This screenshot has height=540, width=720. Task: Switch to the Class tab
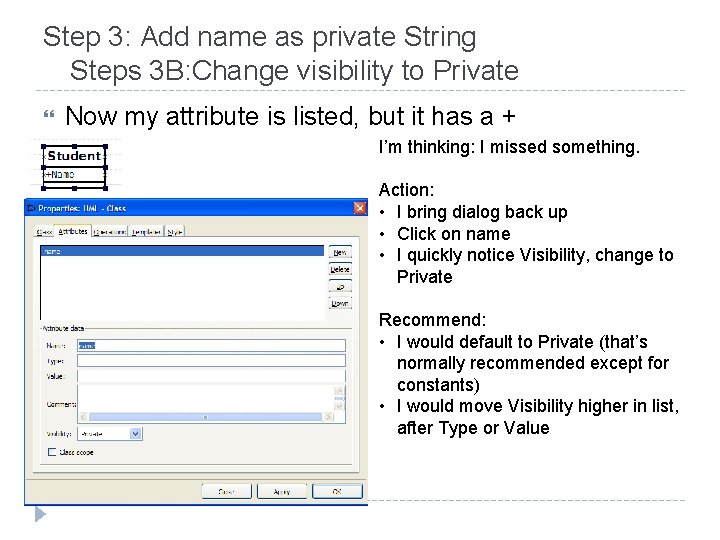tap(44, 232)
